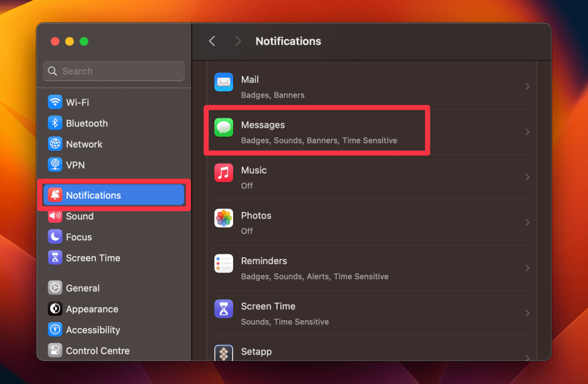Click the Screen Time hourglass icon in list

(223, 309)
